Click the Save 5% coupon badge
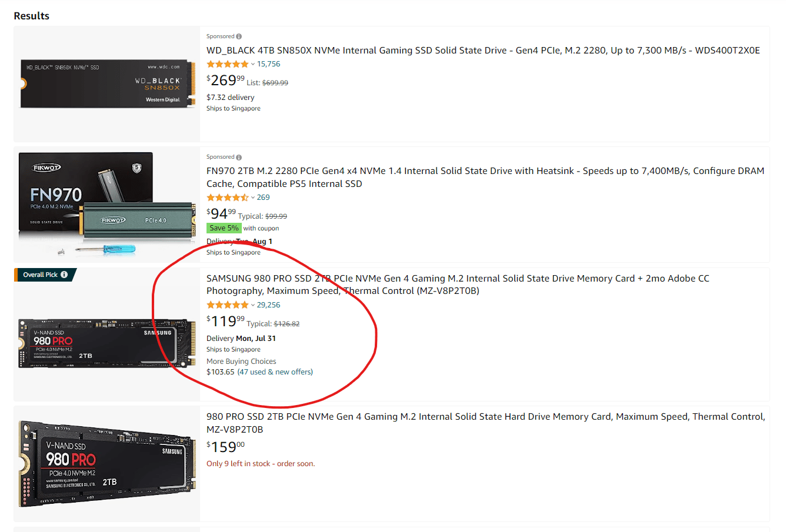The height and width of the screenshot is (532, 786). pos(224,228)
